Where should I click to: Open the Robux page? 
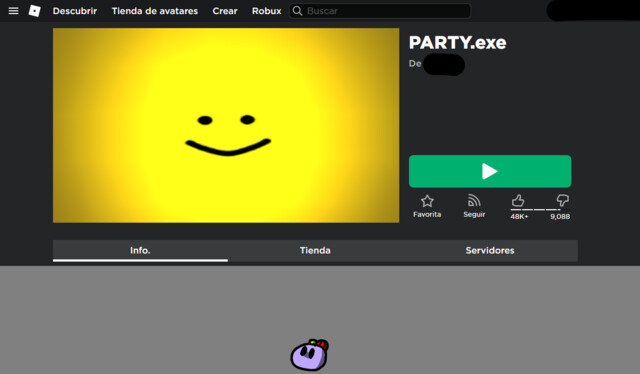point(267,11)
